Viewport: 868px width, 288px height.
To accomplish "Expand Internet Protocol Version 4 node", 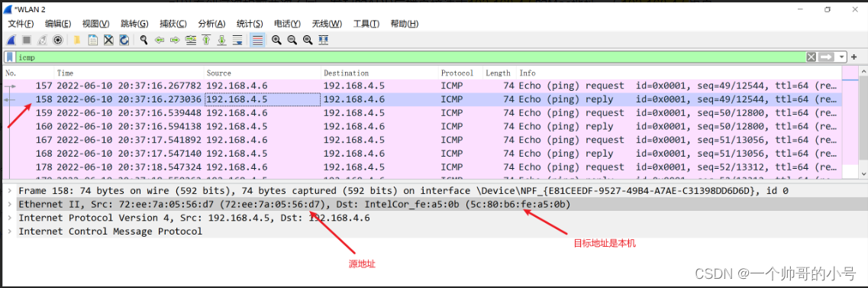I will [x=8, y=218].
